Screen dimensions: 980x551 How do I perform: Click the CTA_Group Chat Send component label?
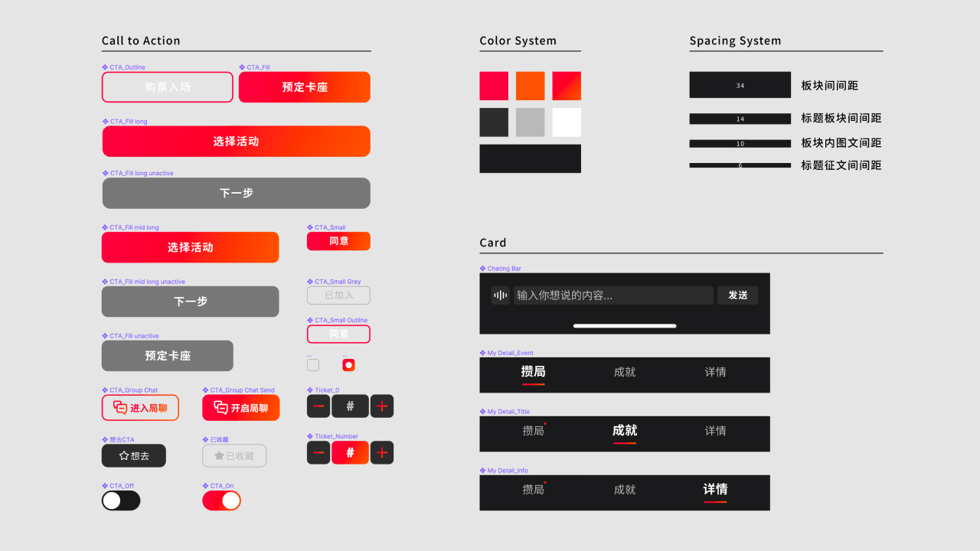pyautogui.click(x=239, y=390)
